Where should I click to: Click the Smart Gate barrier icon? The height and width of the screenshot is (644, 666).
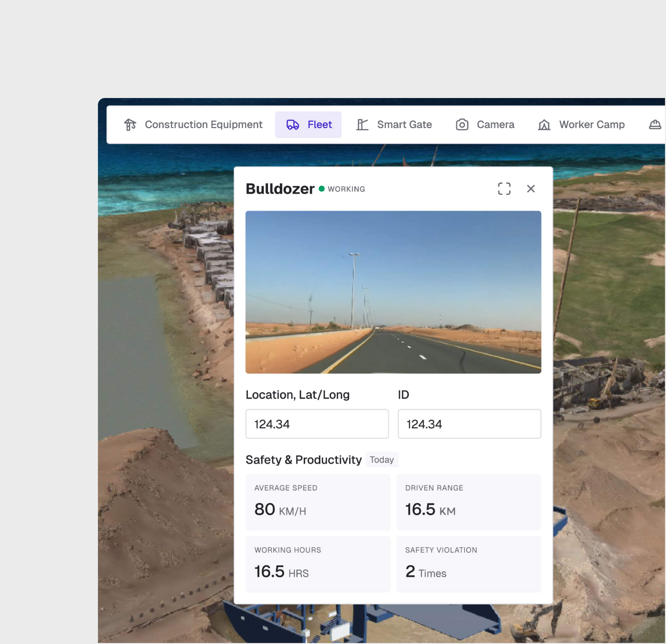(x=362, y=125)
